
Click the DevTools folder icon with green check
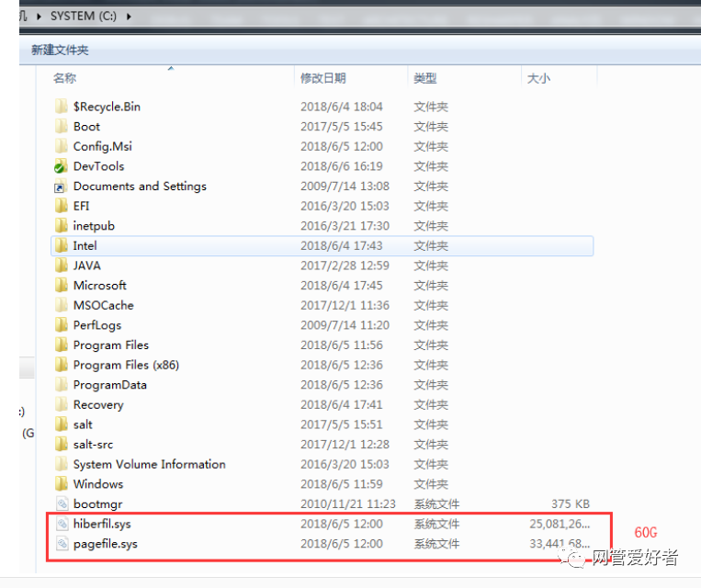tap(62, 166)
